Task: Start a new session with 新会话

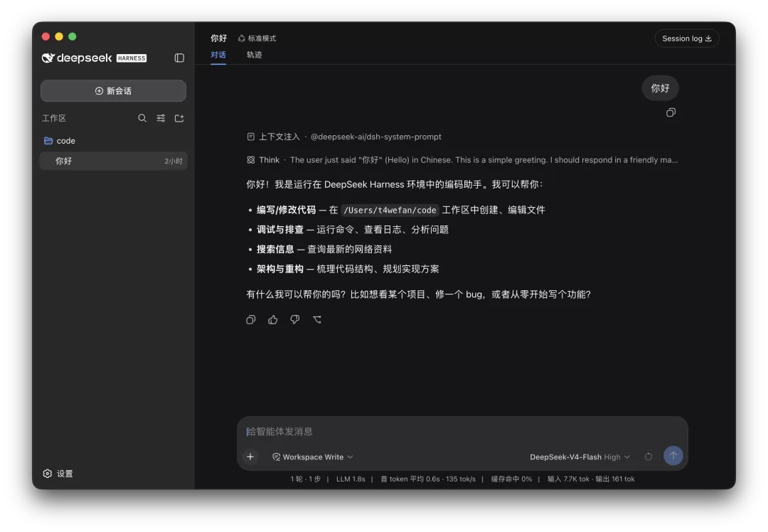Action: (x=113, y=90)
